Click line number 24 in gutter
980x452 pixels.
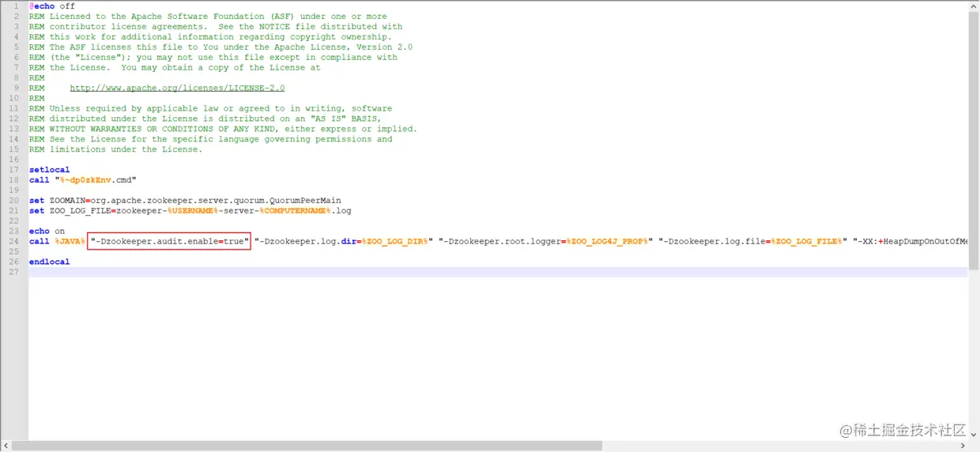tap(13, 241)
